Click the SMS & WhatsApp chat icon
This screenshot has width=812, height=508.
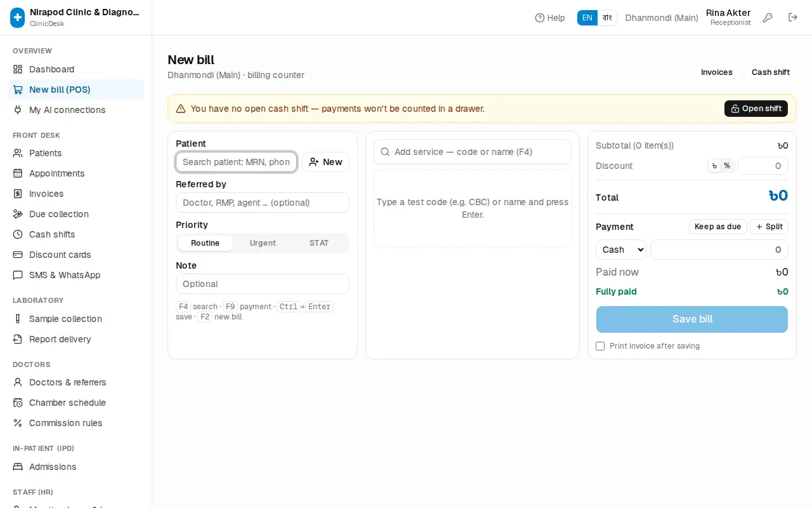coord(18,275)
